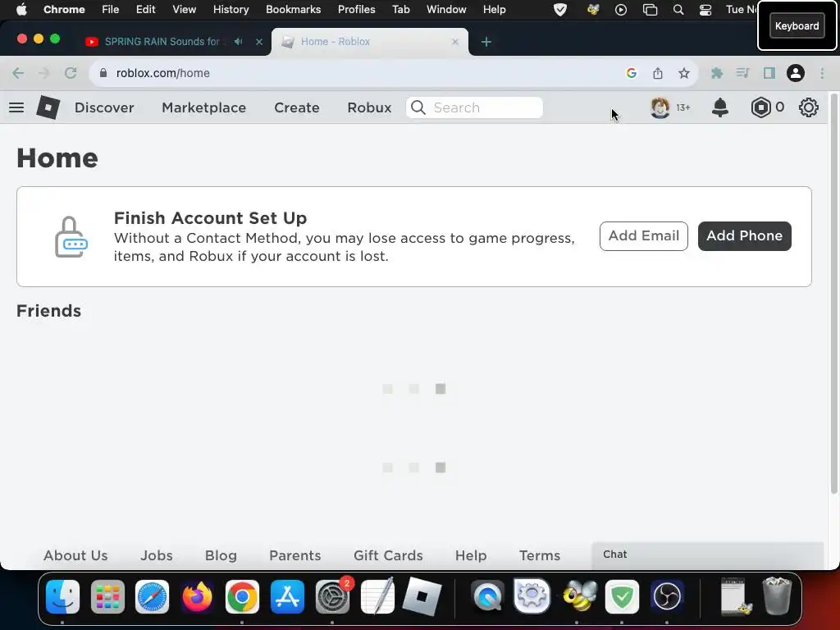Click the Add Phone button

click(745, 236)
